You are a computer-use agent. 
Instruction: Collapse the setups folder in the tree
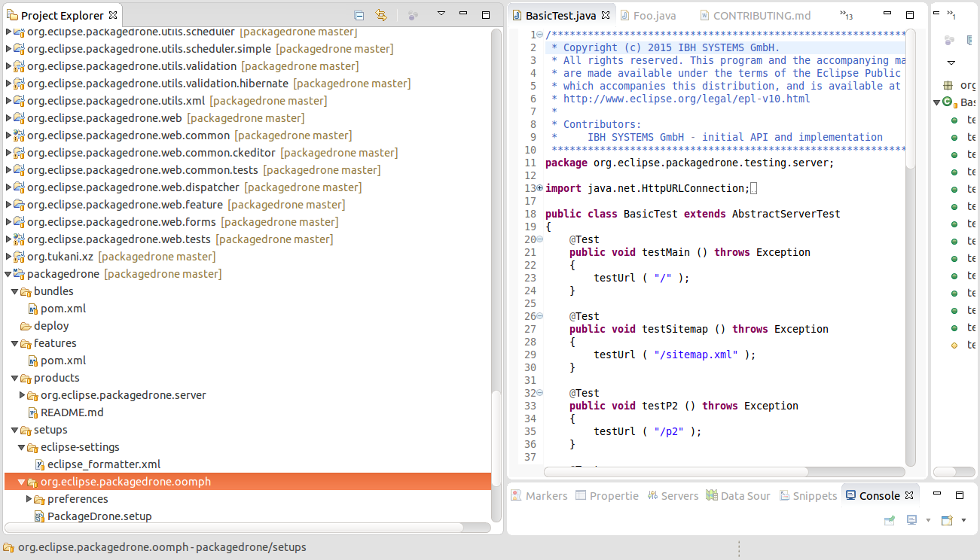coord(14,429)
